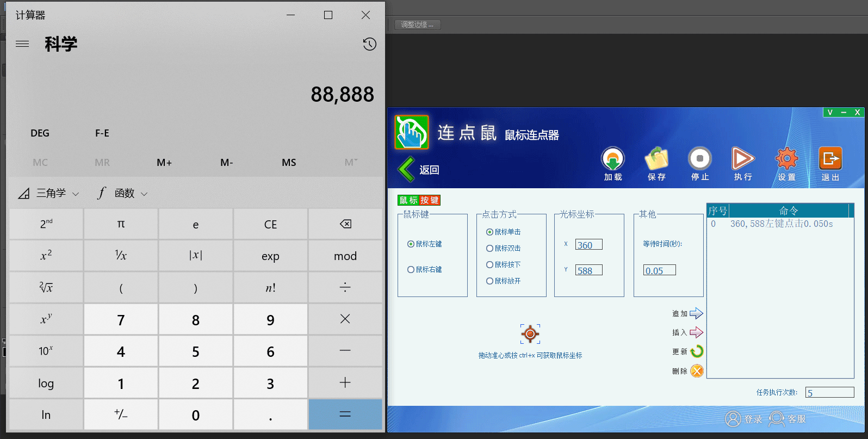Screen dimensions: 868x439
Task: Toggle the 2nd function key
Action: pyautogui.click(x=46, y=224)
